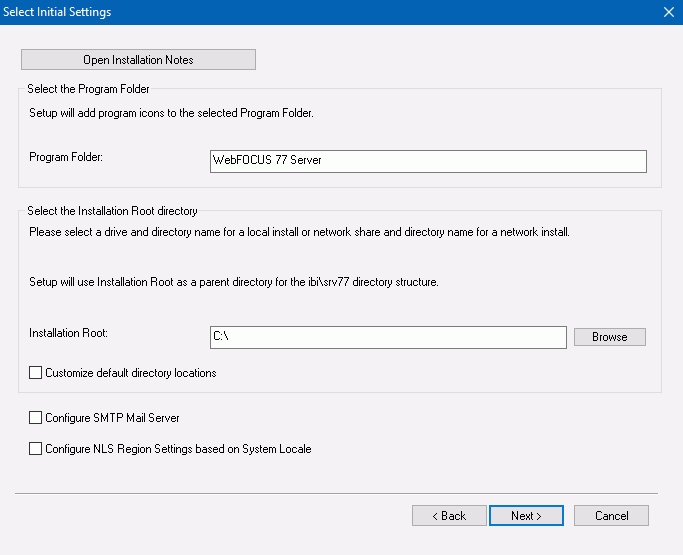Viewport: 683px width, 555px height.
Task: Enable Customize default directory locations
Action: coord(35,373)
